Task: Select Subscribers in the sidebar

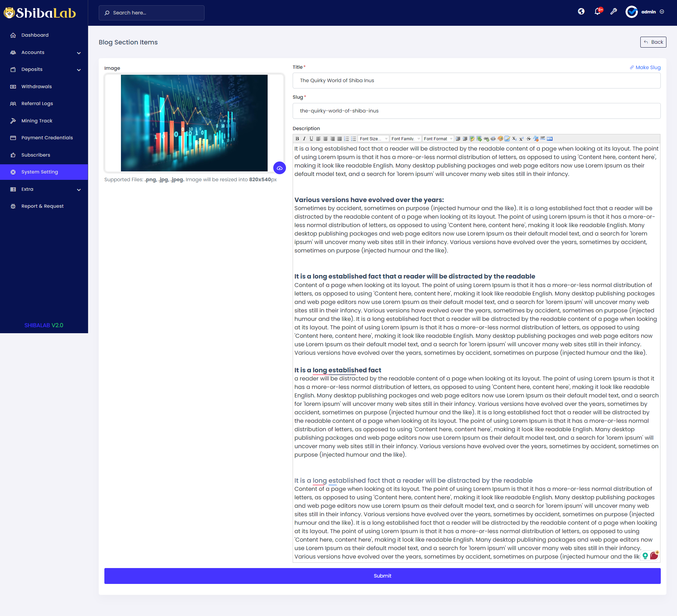Action: pyautogui.click(x=36, y=155)
